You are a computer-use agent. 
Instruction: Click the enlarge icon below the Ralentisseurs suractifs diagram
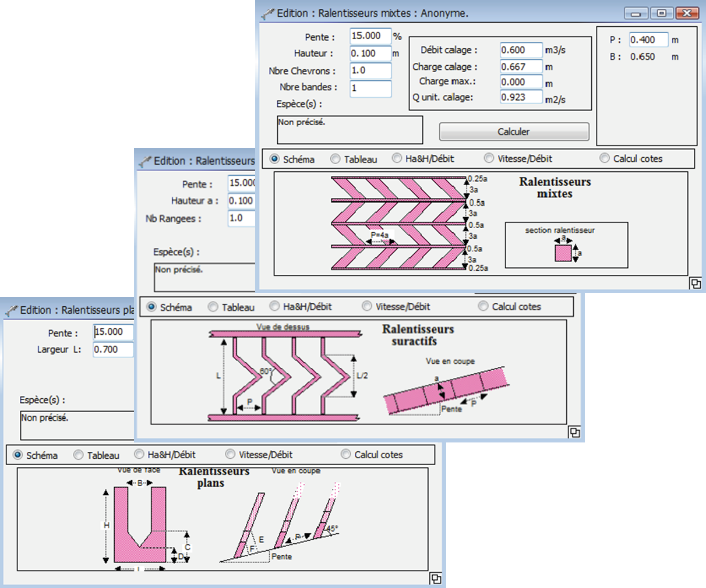[x=574, y=431]
